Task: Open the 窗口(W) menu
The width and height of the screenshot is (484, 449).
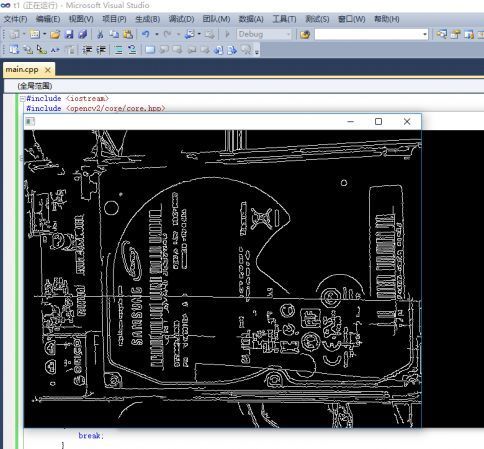Action: tap(352, 19)
